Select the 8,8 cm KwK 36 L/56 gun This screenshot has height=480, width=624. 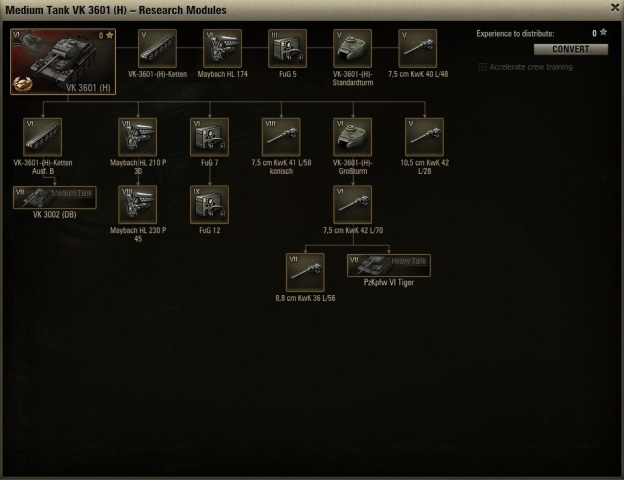click(x=305, y=273)
